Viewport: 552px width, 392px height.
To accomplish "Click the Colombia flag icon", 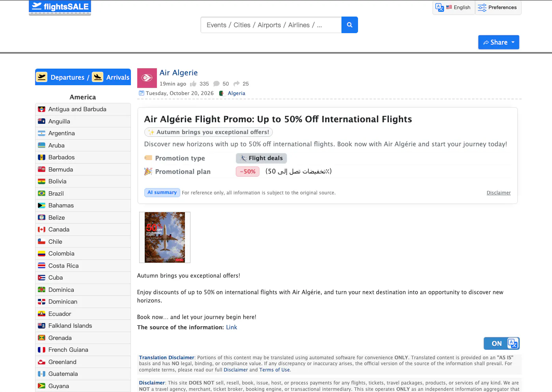I will click(x=41, y=254).
